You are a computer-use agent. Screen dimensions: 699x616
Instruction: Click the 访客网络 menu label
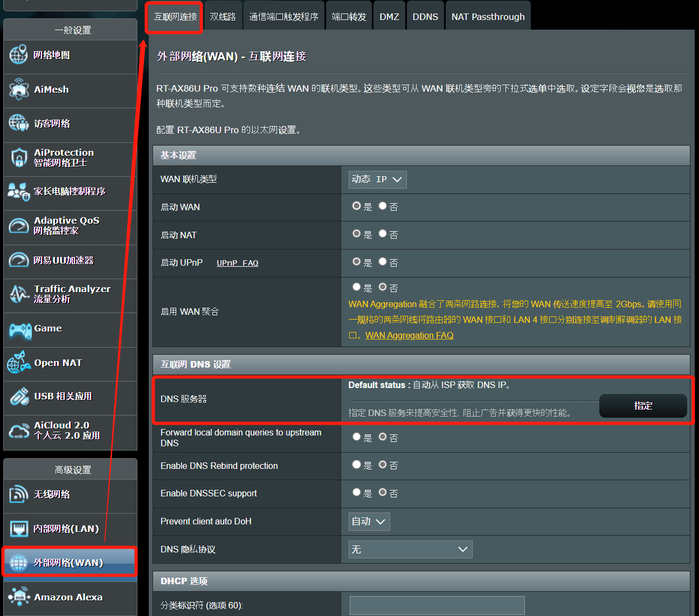pyautogui.click(x=52, y=123)
